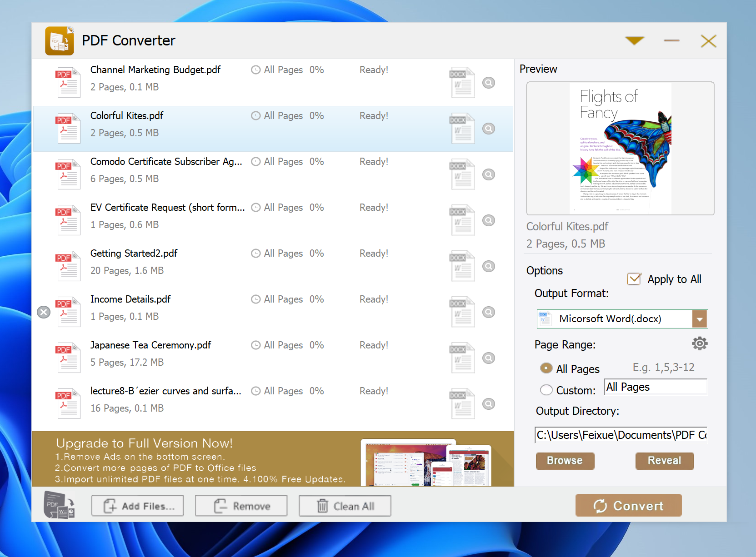Click the PDF icon of lecture8 Bezier curves file
The height and width of the screenshot is (557, 756).
68,403
